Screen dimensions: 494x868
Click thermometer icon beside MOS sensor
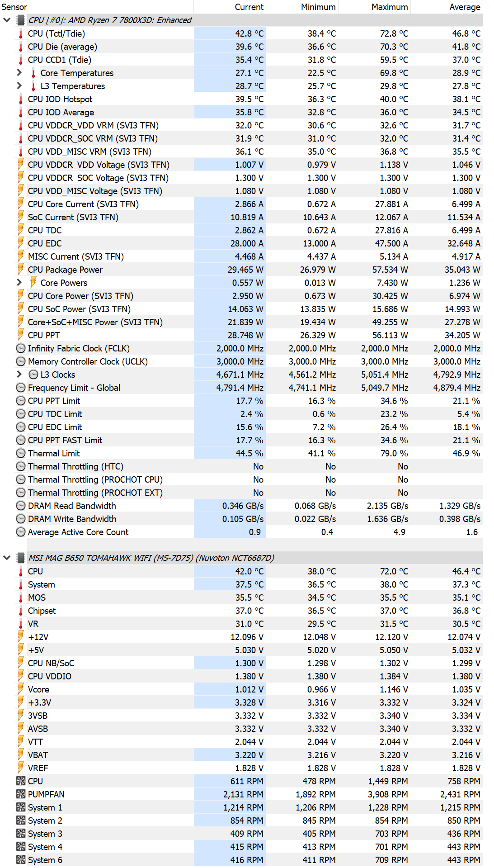click(21, 598)
